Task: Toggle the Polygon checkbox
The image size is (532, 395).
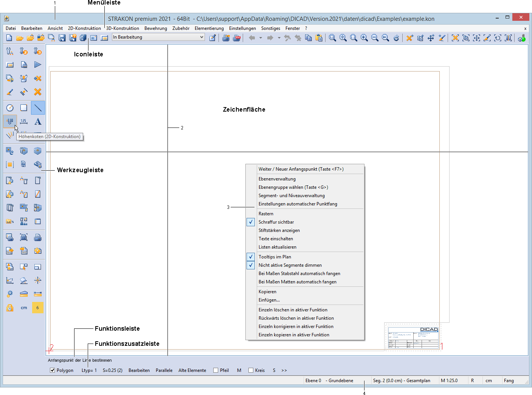Action: click(x=53, y=370)
